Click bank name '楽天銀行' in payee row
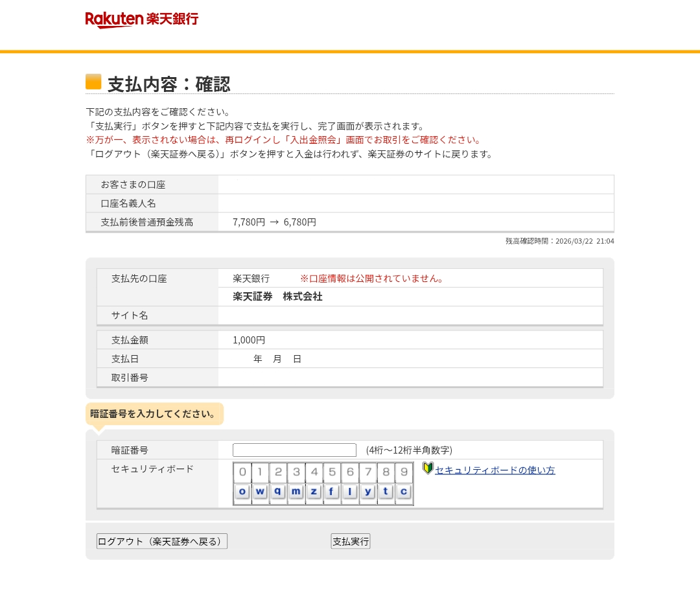Viewport: 700px width, 589px height. click(x=251, y=279)
